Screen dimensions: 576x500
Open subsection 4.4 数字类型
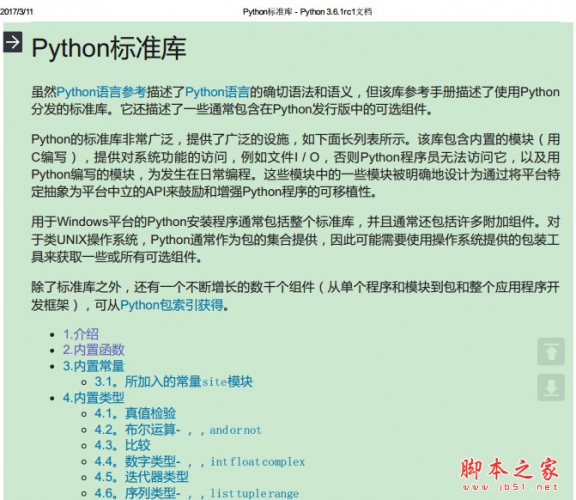(199, 461)
